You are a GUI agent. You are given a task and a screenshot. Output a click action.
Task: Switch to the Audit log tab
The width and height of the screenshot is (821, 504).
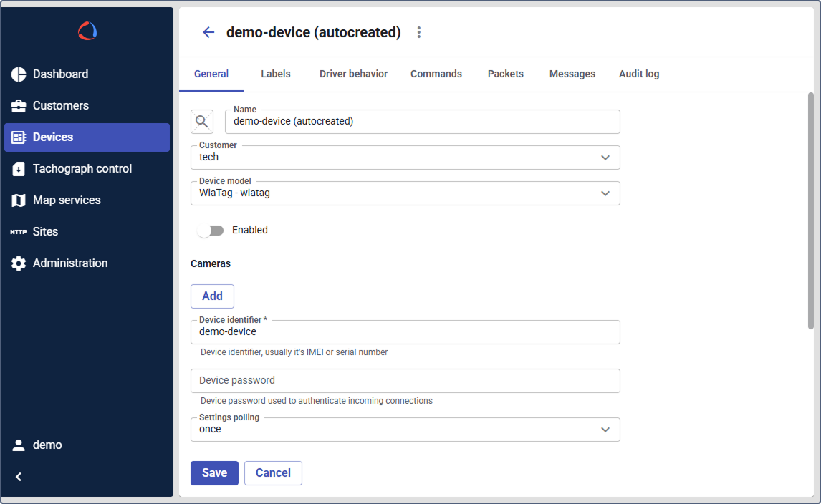click(x=639, y=74)
